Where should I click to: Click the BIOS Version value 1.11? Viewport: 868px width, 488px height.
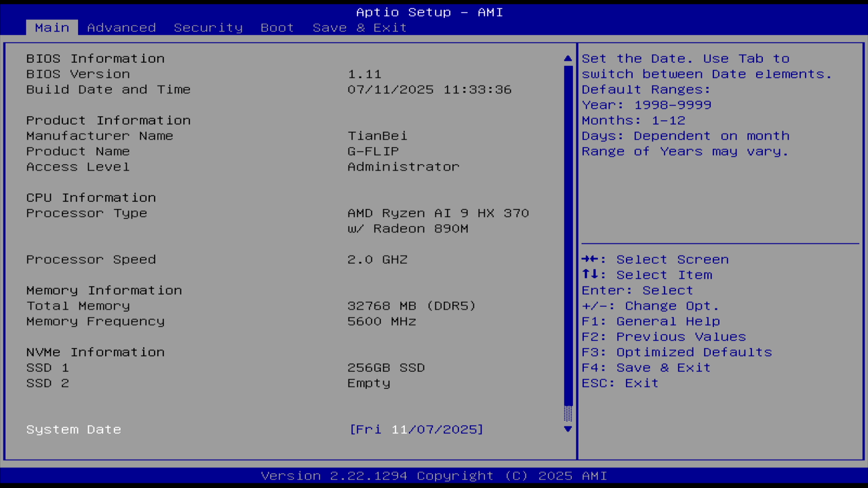point(364,74)
